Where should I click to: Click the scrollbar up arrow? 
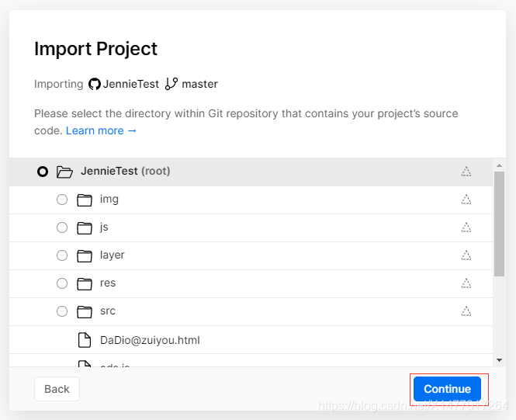coord(499,165)
